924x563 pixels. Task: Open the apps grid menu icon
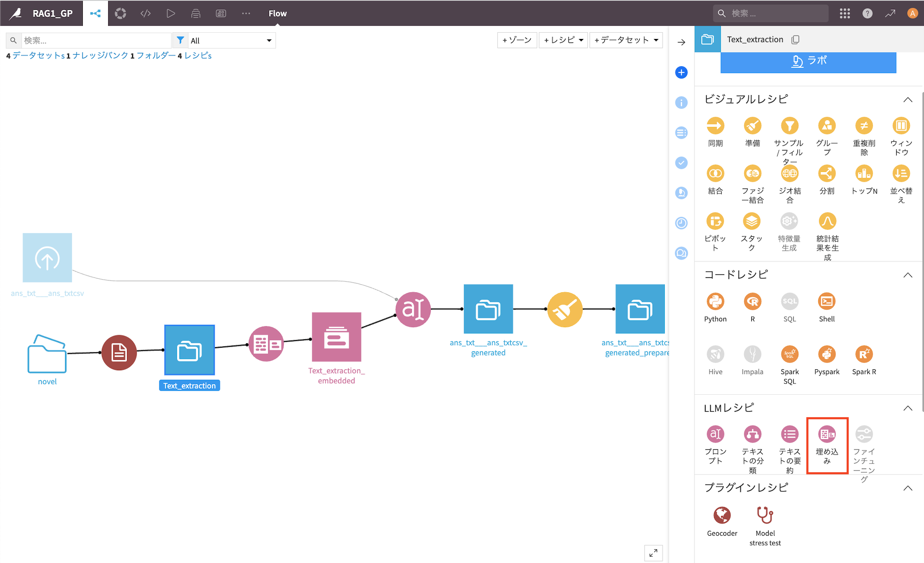click(x=844, y=13)
